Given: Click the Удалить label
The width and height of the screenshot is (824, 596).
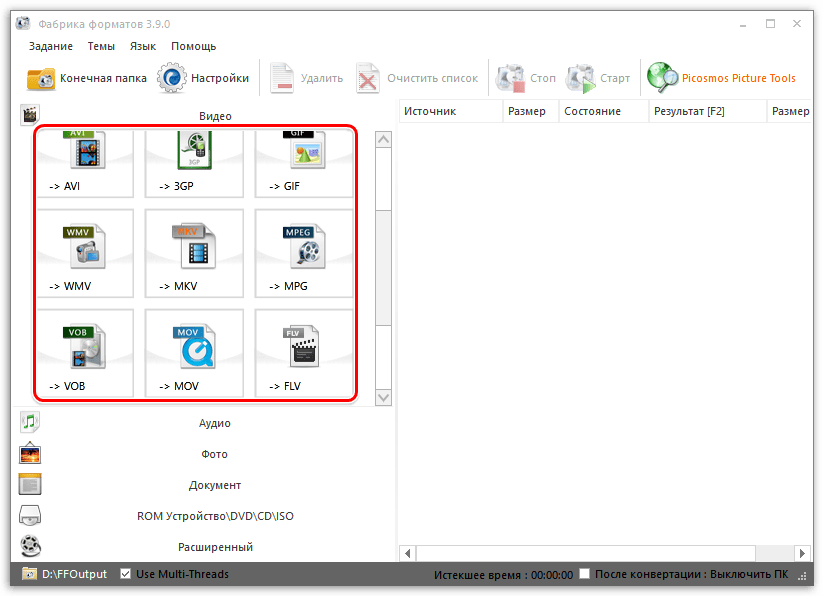Looking at the screenshot, I should click(322, 79).
